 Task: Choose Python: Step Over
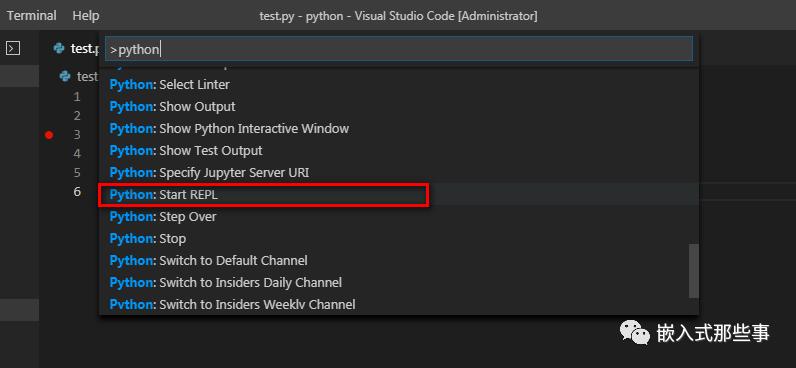point(399,217)
